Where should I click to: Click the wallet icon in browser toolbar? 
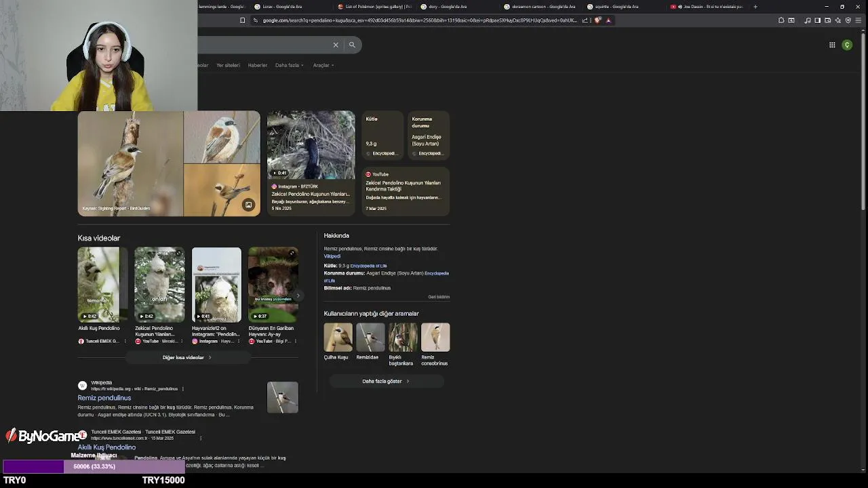pyautogui.click(x=827, y=20)
